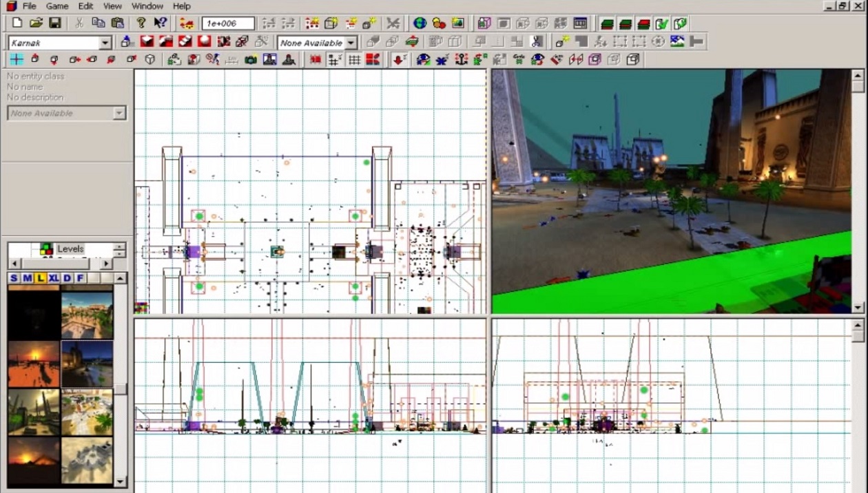Click the globe icon in the top toolbar
The width and height of the screenshot is (868, 493).
pyautogui.click(x=420, y=23)
